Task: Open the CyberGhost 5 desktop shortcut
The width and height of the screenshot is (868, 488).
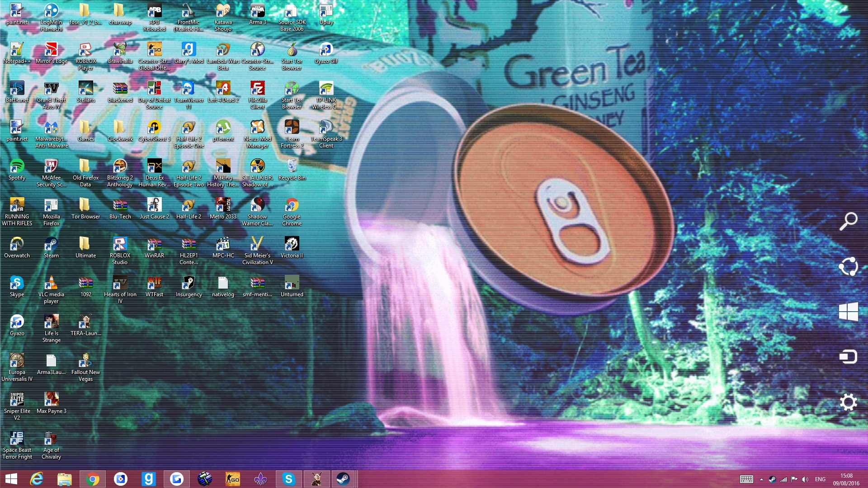Action: pos(155,131)
